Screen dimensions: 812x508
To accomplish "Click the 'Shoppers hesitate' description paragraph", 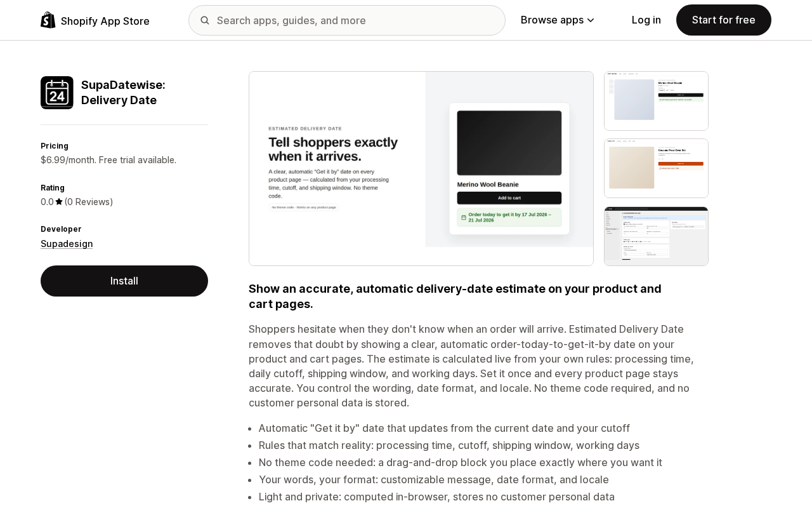I will pyautogui.click(x=471, y=366).
